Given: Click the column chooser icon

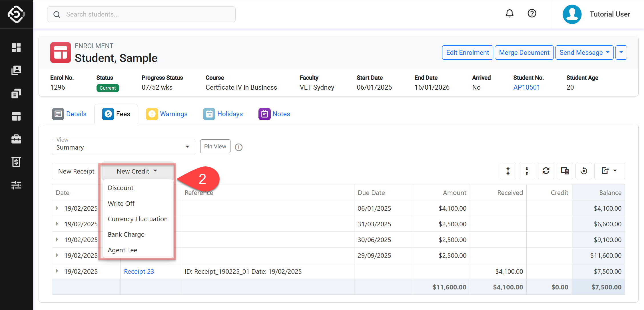Looking at the screenshot, I should pyautogui.click(x=565, y=171).
